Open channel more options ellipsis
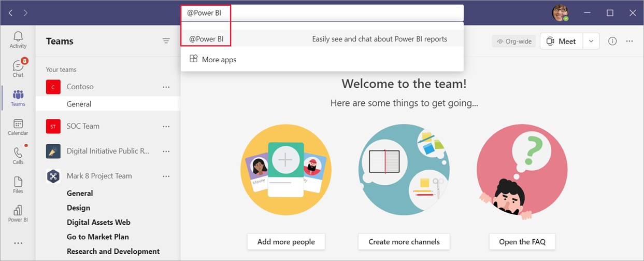Image resolution: width=644 pixels, height=261 pixels. click(629, 41)
